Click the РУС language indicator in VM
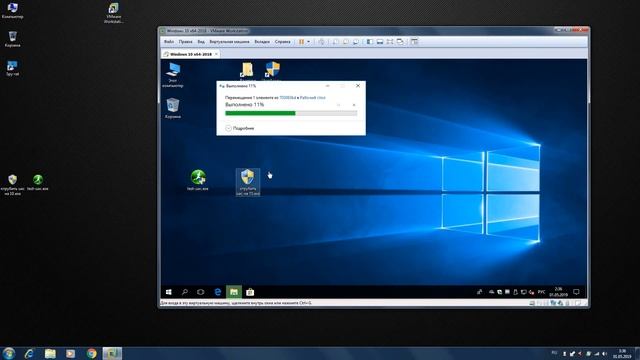The height and width of the screenshot is (360, 640). point(541,292)
